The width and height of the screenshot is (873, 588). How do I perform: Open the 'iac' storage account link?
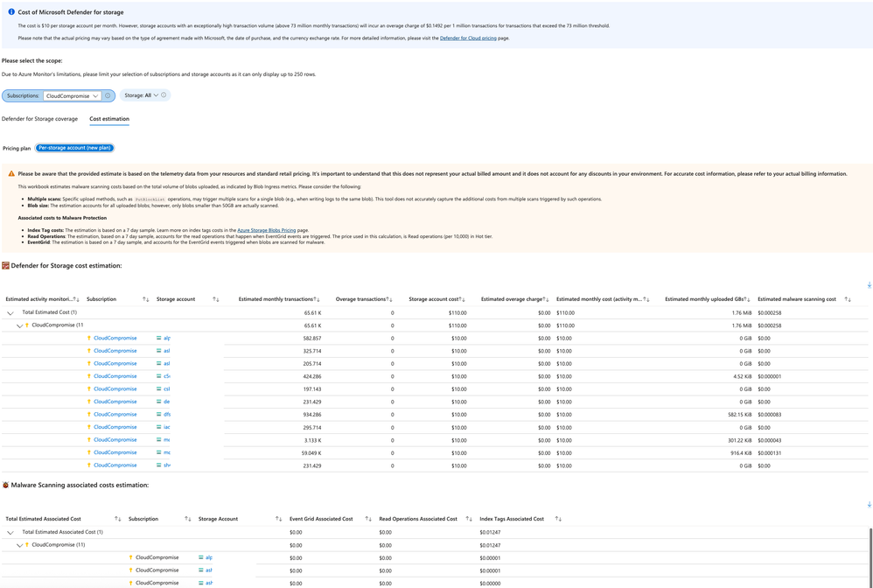pyautogui.click(x=167, y=427)
